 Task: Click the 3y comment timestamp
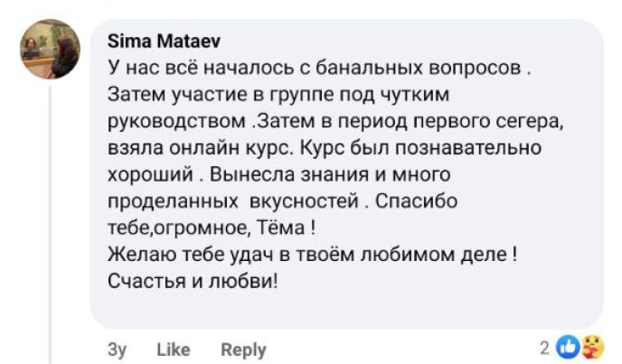click(117, 350)
